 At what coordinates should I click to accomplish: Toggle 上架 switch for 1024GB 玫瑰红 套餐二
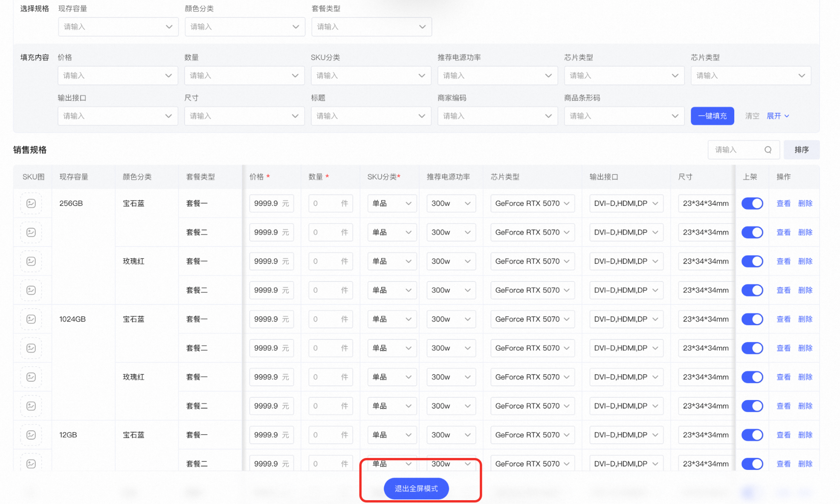pos(752,406)
